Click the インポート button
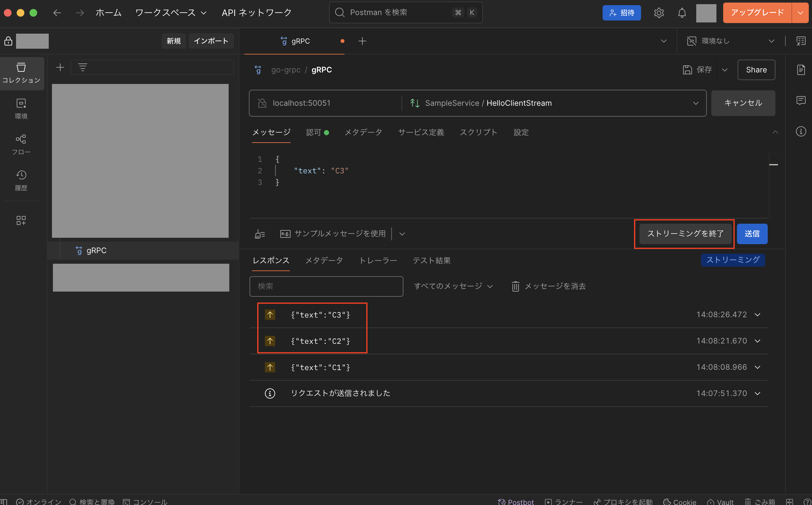Screen dimensions: 812x505 (211, 41)
